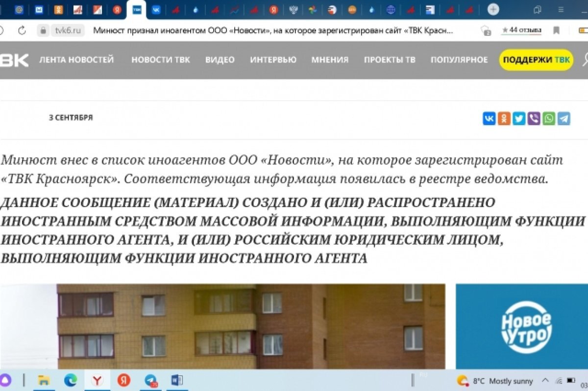Send the article through Viber
This screenshot has height=391, width=588.
533,118
